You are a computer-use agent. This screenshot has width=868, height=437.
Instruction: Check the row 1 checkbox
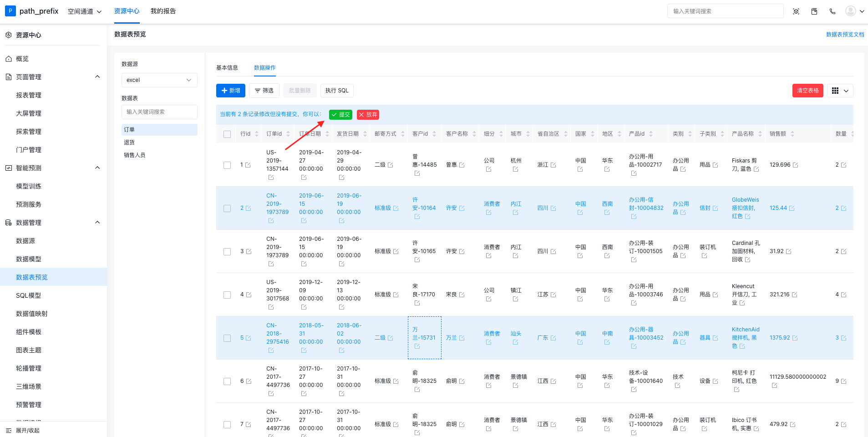pos(227,165)
